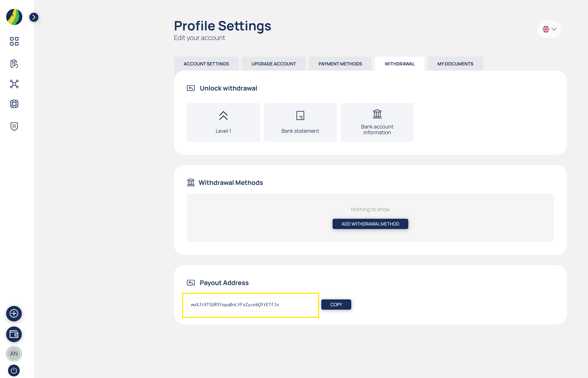Viewport: 588px width, 378px height.
Task: Expand the sidebar with arrow chevron
Action: click(34, 17)
